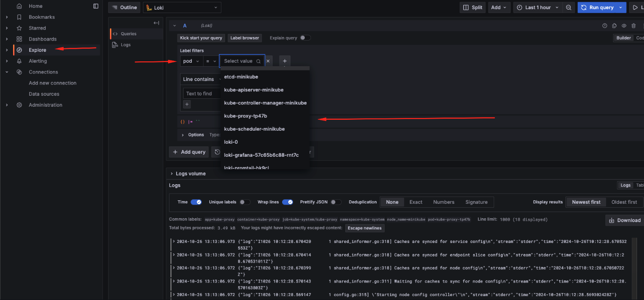Open the Administration gear icon
Screen dimensions: 644x300
pyautogui.click(x=19, y=105)
